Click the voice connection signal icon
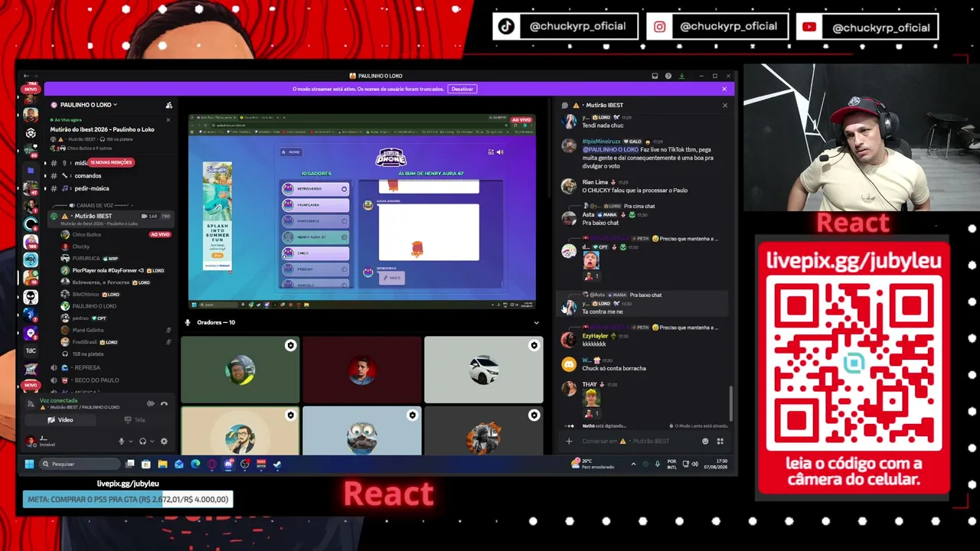This screenshot has width=980, height=551. pyautogui.click(x=31, y=403)
